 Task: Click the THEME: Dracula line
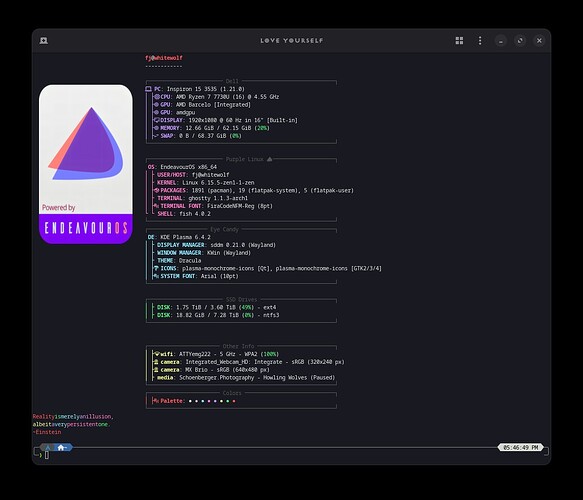pos(179,261)
